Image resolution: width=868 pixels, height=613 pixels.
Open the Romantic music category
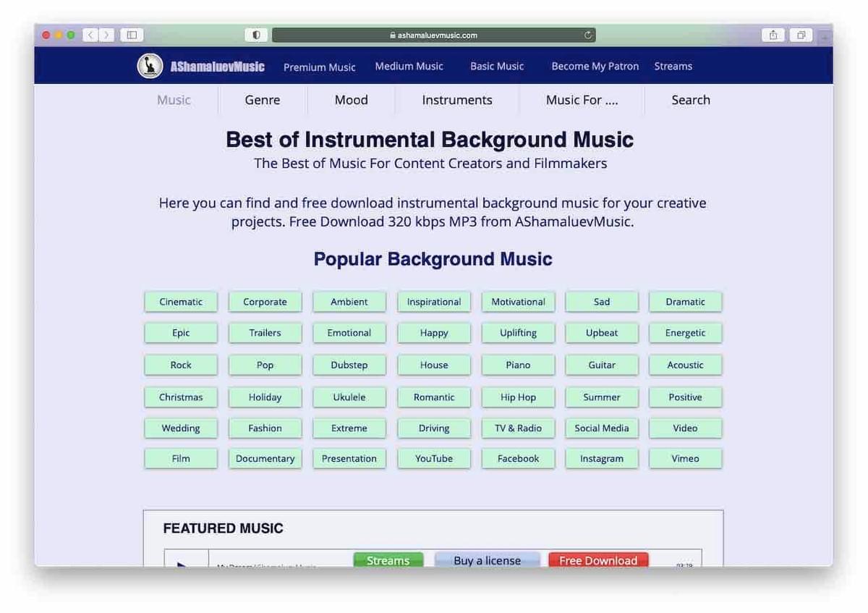coord(434,397)
